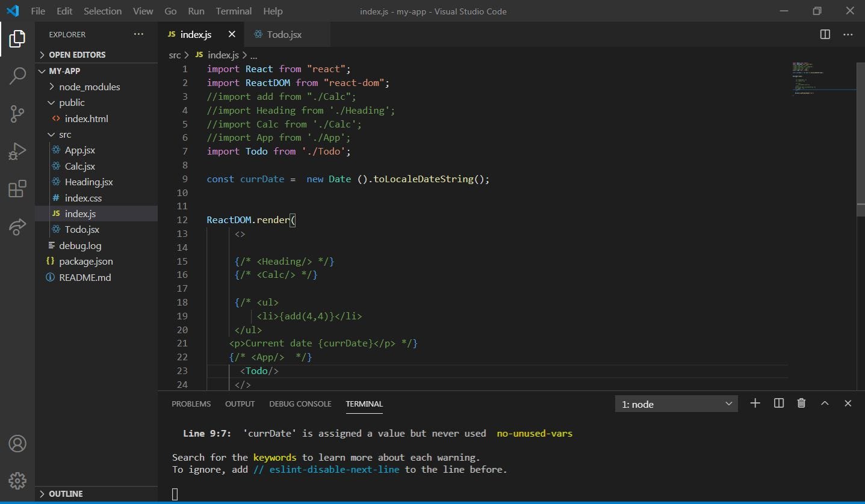Open the Terminal menu

click(234, 11)
